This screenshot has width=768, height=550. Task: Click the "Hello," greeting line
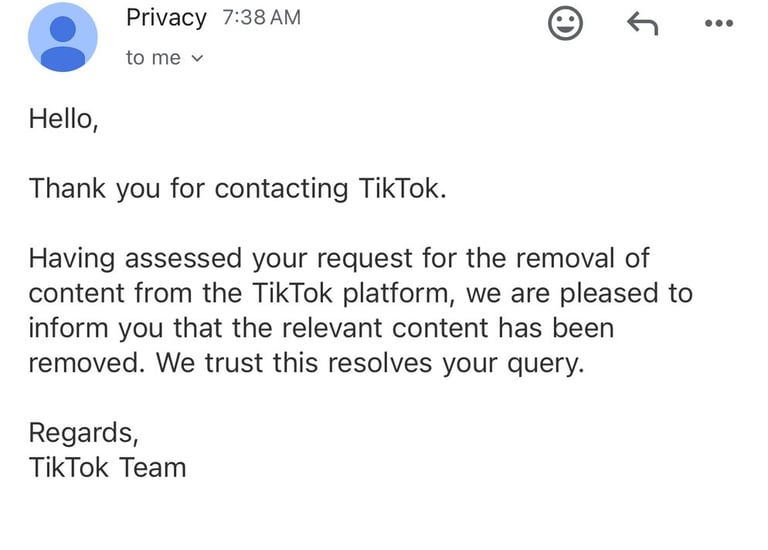click(x=65, y=119)
